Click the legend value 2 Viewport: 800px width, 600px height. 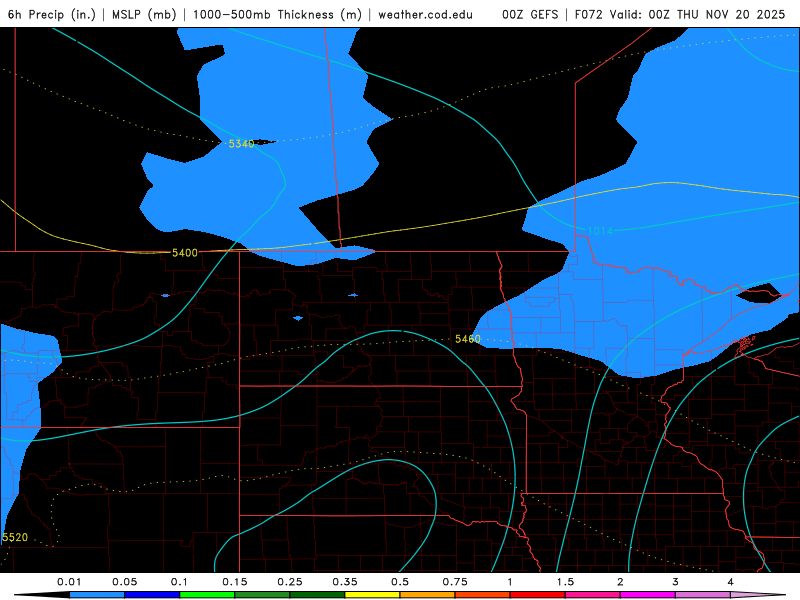pos(620,582)
